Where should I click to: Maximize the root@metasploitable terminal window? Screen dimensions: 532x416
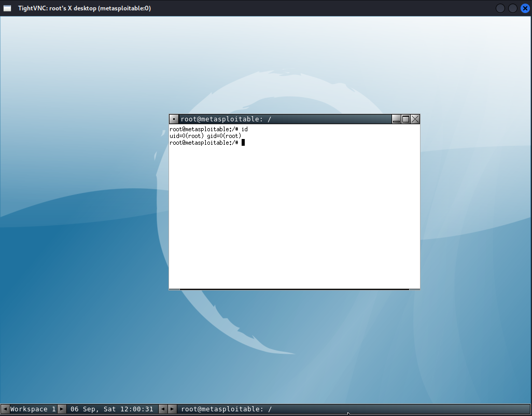point(406,119)
